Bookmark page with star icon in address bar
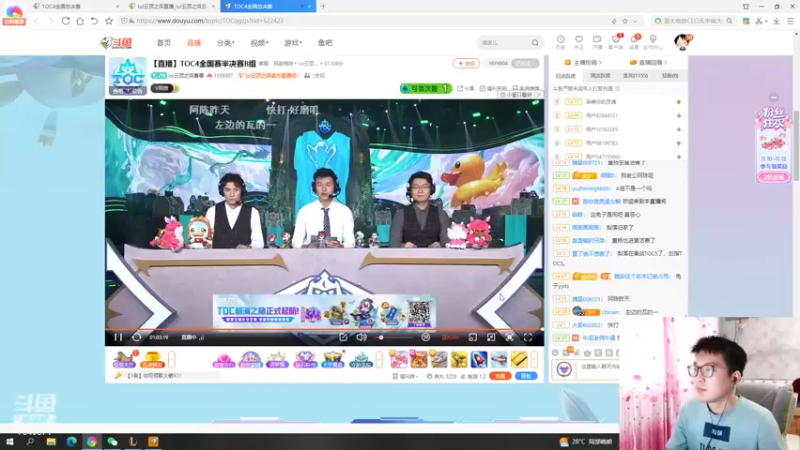 coord(625,21)
